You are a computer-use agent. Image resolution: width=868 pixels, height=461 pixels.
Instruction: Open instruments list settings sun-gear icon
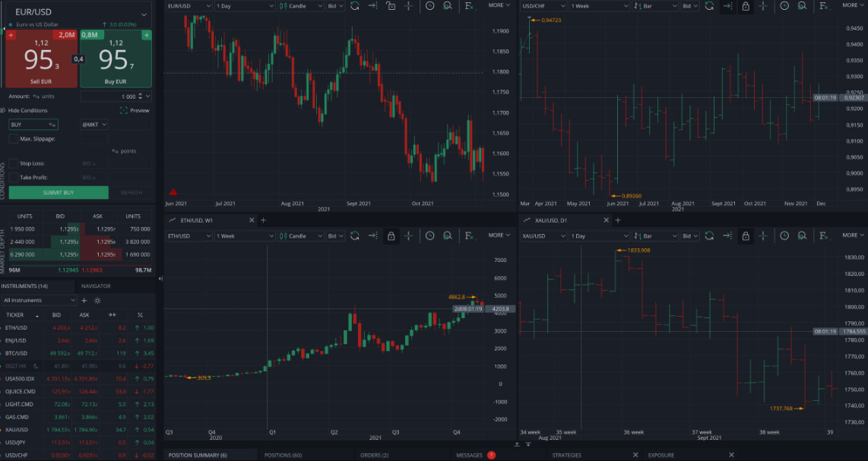click(97, 301)
